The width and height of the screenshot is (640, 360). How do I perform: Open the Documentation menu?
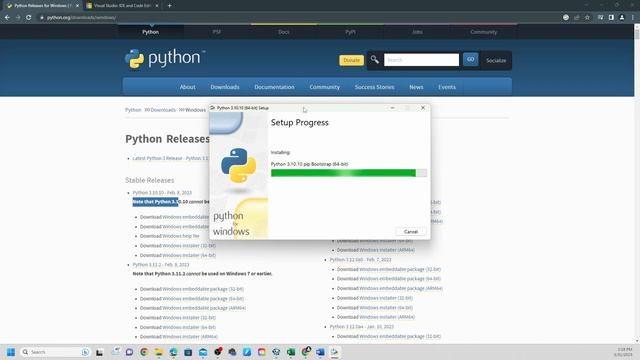point(274,87)
